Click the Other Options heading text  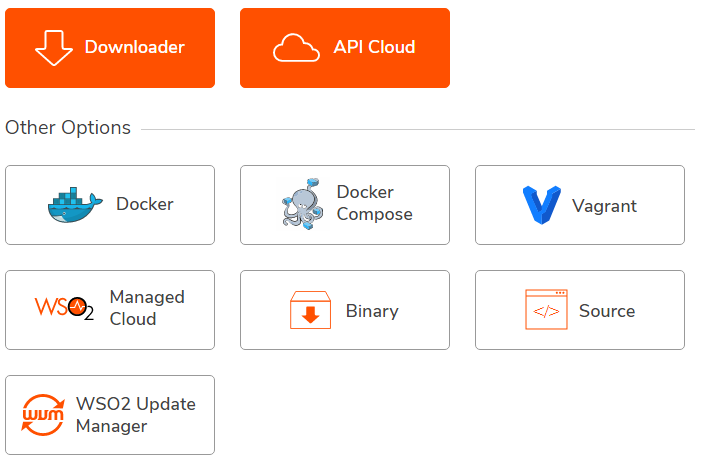pos(68,128)
